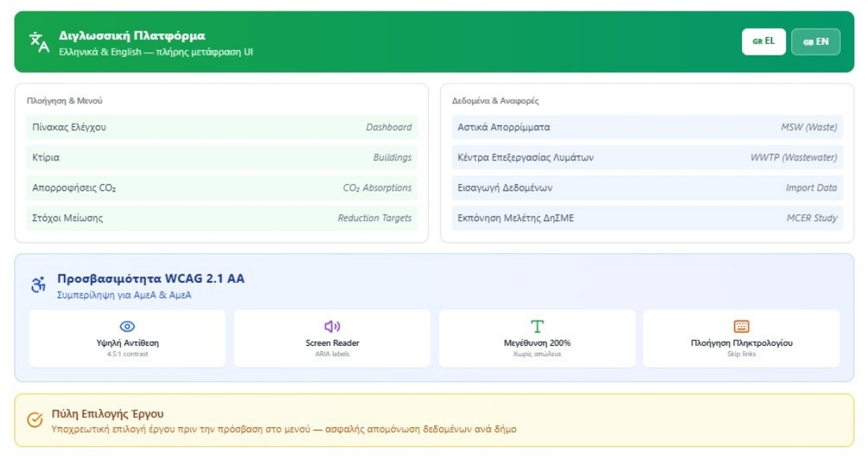
Task: Open Απορροφήσεις CO₂ Absorptions entry
Action: (222, 188)
